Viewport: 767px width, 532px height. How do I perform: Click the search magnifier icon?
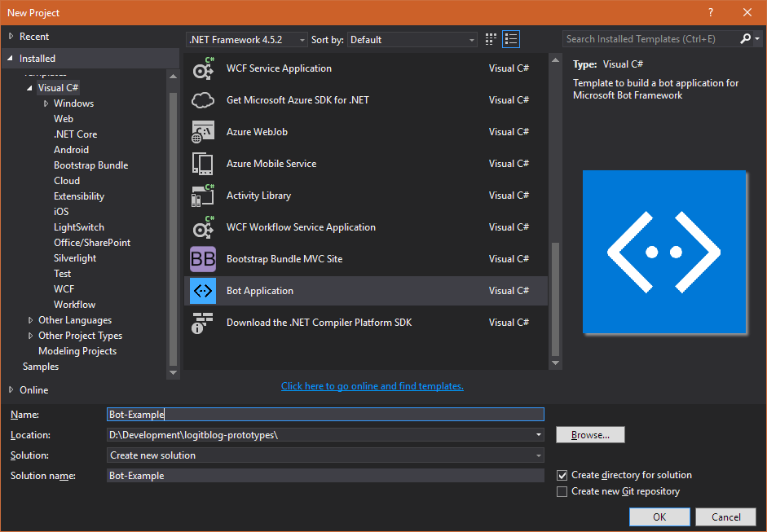[x=745, y=38]
